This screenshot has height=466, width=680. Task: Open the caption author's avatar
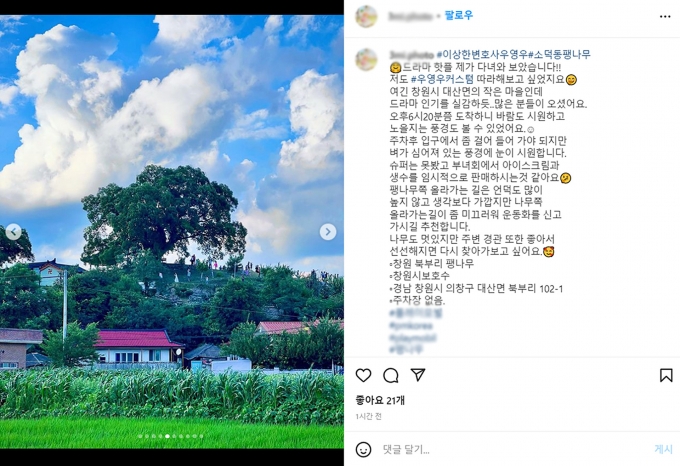pyautogui.click(x=366, y=60)
